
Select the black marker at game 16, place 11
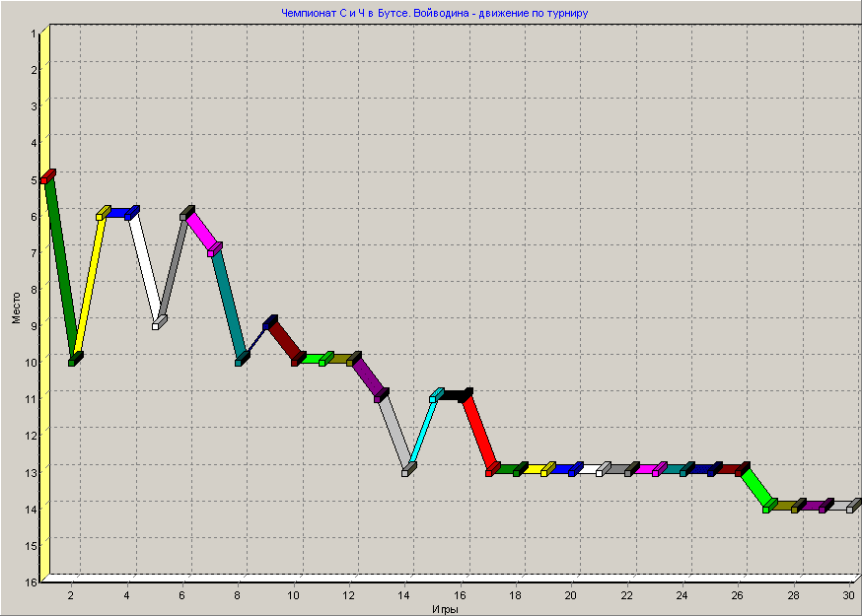point(466,395)
